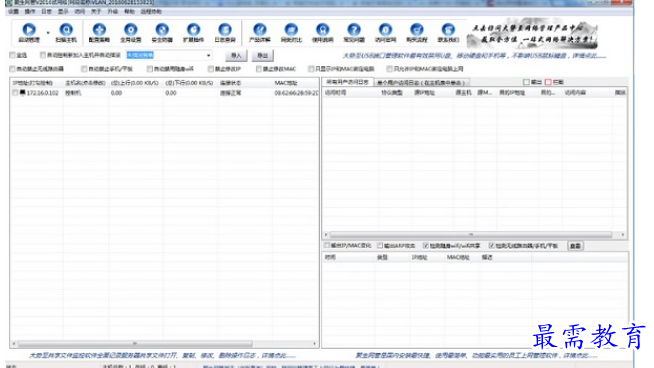Toggle 自动禁用随身wifi checkbox
Screen dimensions: 654x368
[x=150, y=69]
